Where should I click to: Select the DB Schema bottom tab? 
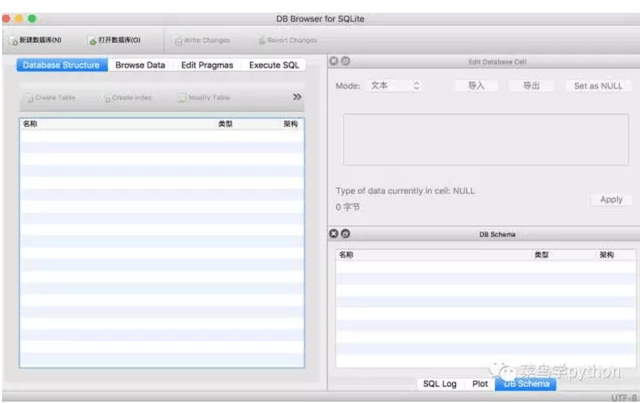point(526,384)
